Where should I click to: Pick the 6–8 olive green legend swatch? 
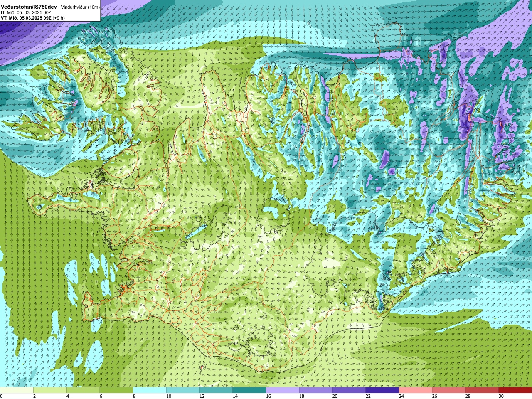pyautogui.click(x=116, y=390)
